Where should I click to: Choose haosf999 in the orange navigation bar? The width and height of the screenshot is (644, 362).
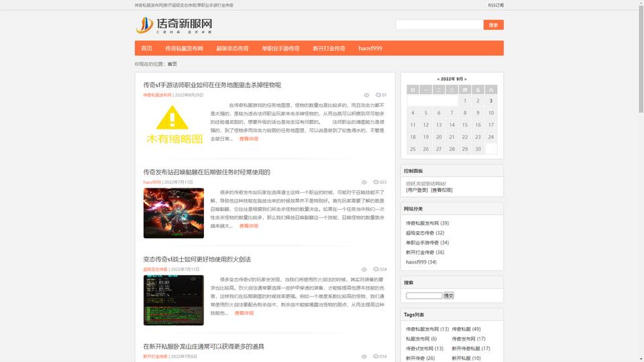tap(370, 48)
